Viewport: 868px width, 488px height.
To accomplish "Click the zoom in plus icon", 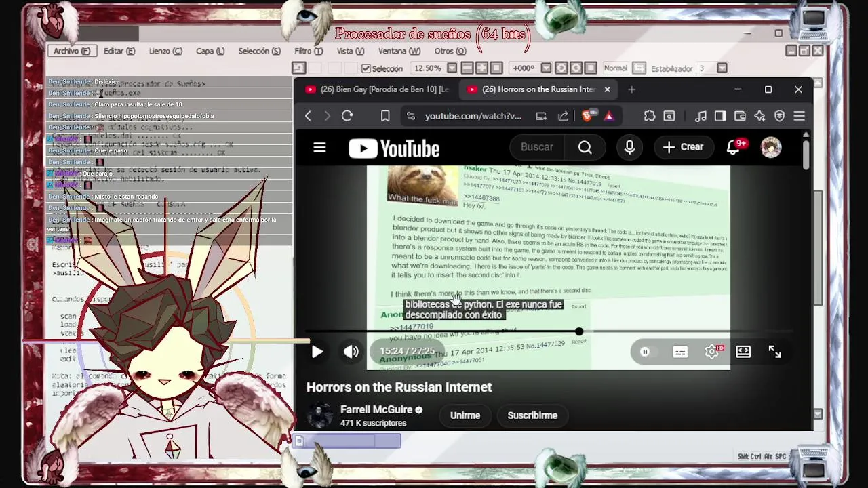I will click(x=481, y=68).
